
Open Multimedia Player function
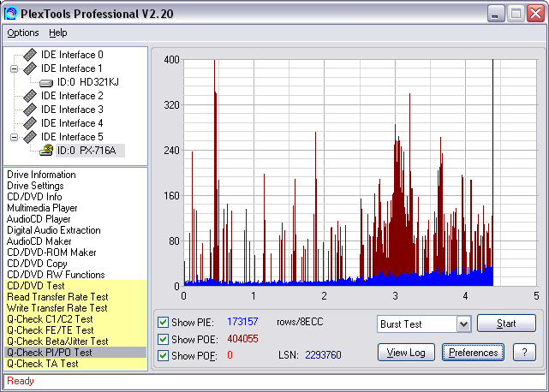(x=42, y=208)
